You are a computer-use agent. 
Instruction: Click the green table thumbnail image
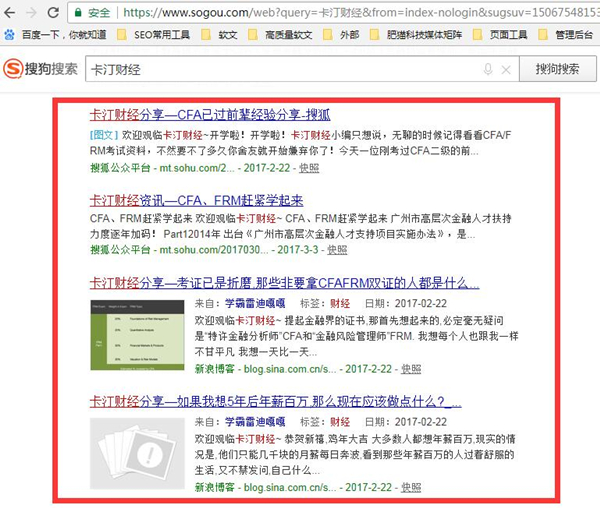137,335
